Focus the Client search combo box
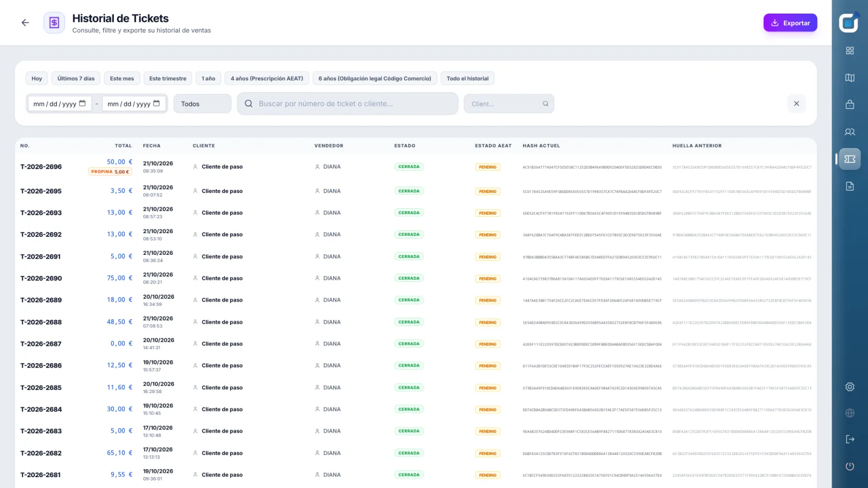 coord(509,104)
